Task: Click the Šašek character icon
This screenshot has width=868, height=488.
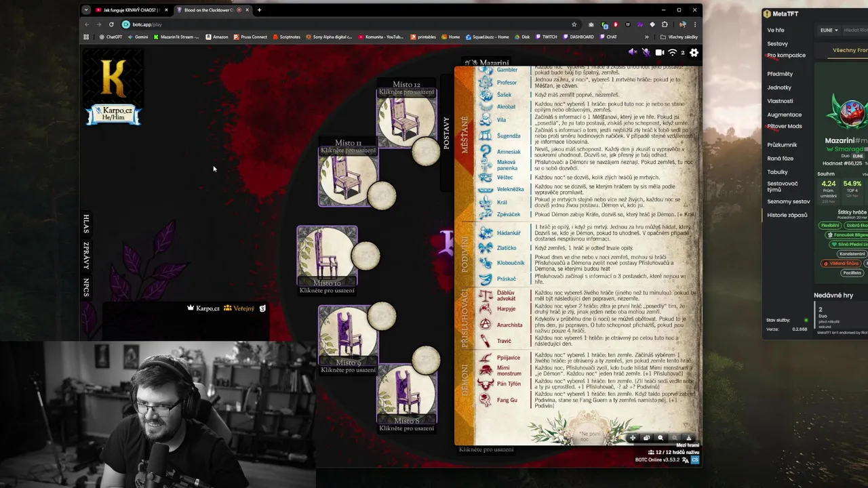Action: click(486, 95)
